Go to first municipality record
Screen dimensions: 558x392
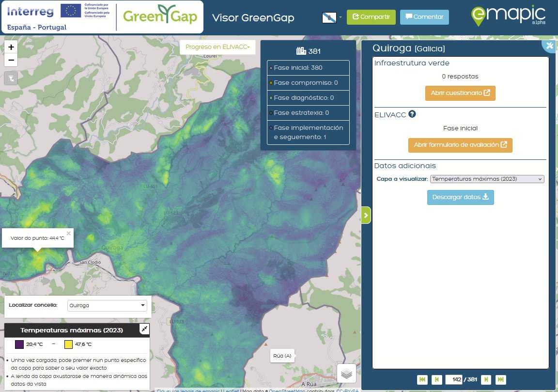422,379
